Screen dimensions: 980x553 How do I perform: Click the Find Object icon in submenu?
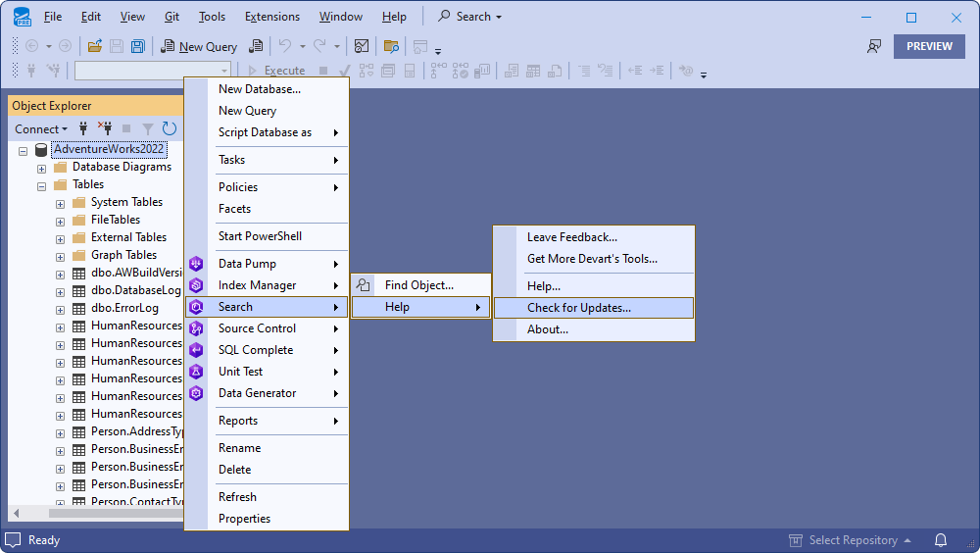[364, 285]
